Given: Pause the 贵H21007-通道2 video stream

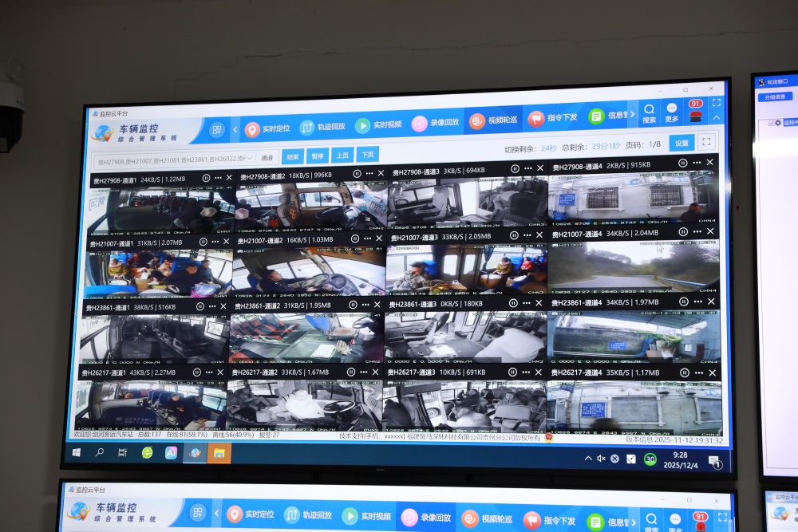Looking at the screenshot, I should point(354,238).
